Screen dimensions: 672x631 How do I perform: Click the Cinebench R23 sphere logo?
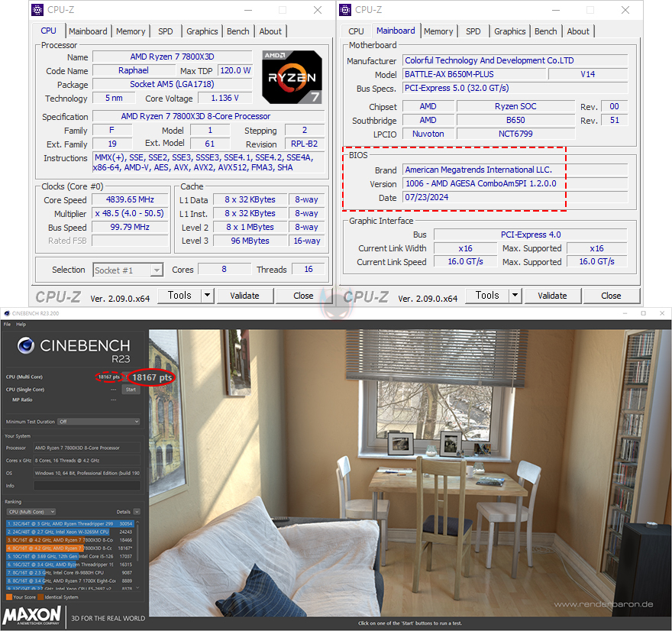coord(26,345)
